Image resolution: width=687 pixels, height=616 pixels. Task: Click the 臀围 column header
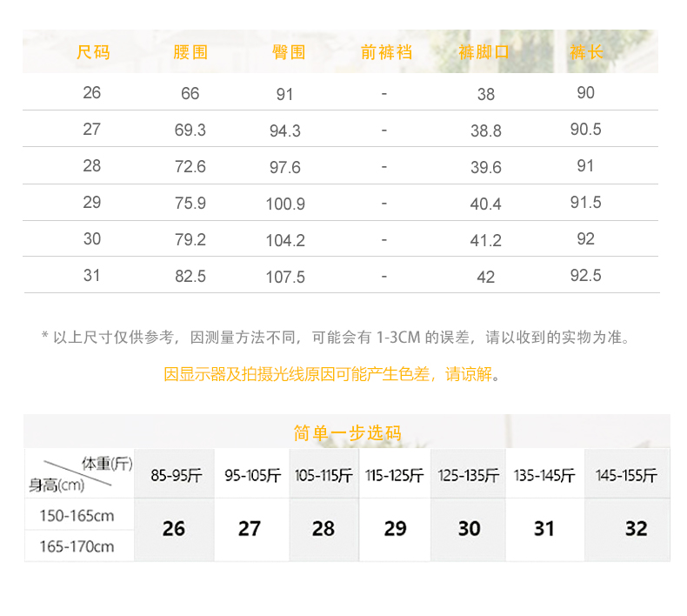pyautogui.click(x=289, y=52)
